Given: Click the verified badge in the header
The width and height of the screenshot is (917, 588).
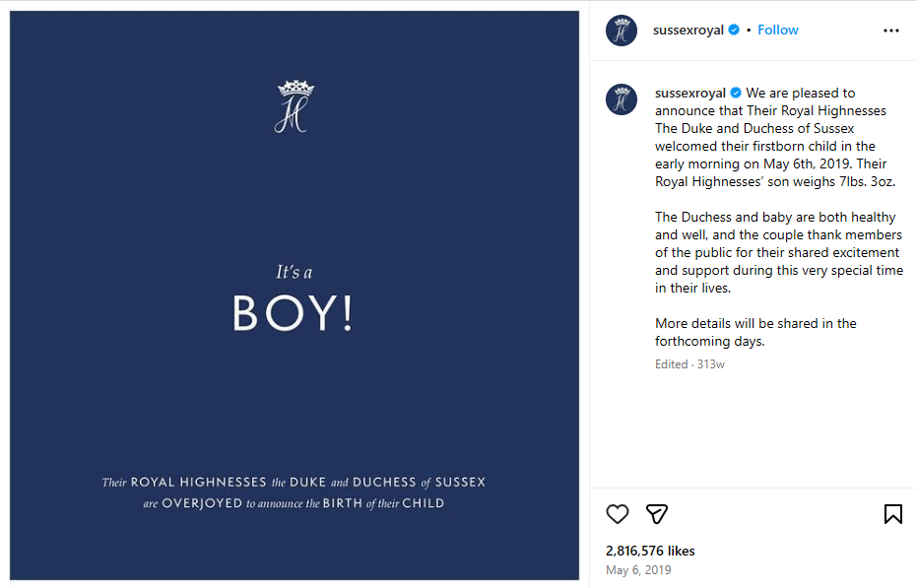Looking at the screenshot, I should pyautogui.click(x=734, y=30).
